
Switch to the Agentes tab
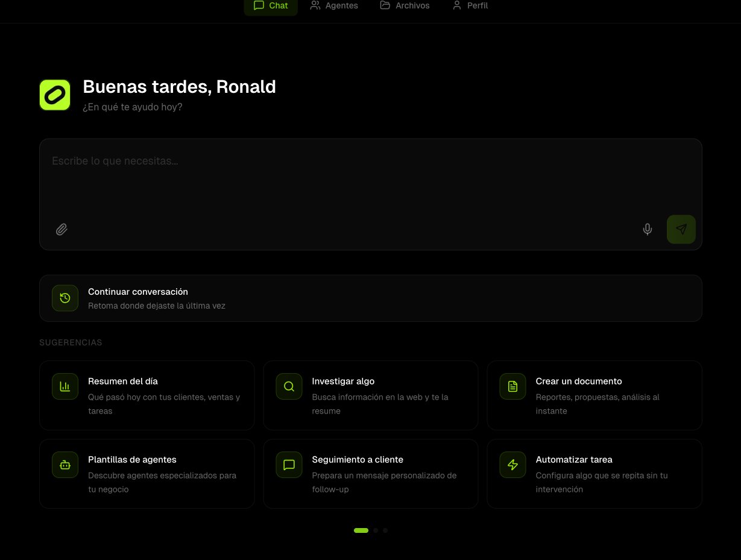tap(334, 5)
